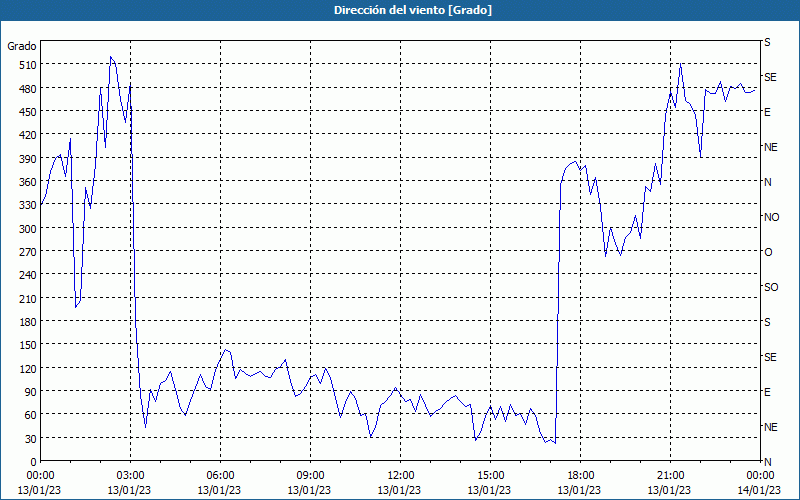Click the '13/01/23' date under 06:00
This screenshot has height=500, width=800.
pos(219,490)
